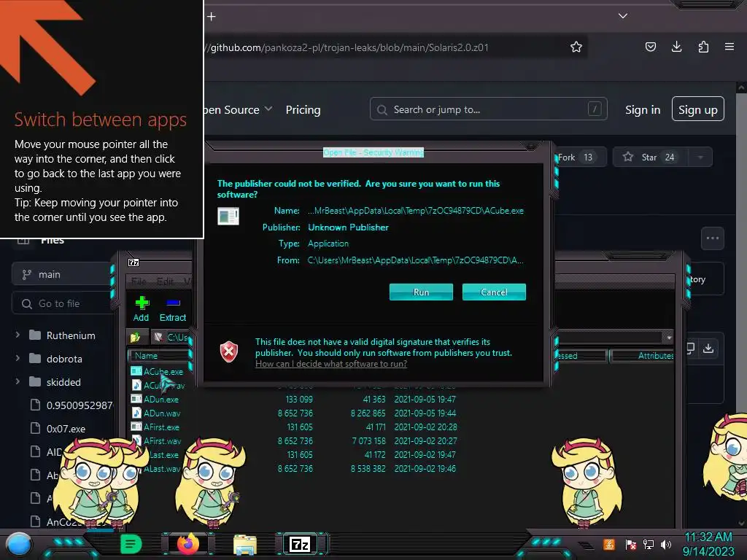This screenshot has width=747, height=560.
Task: Open the 7-Zip address bar dropdown arrow
Action: coord(669,338)
